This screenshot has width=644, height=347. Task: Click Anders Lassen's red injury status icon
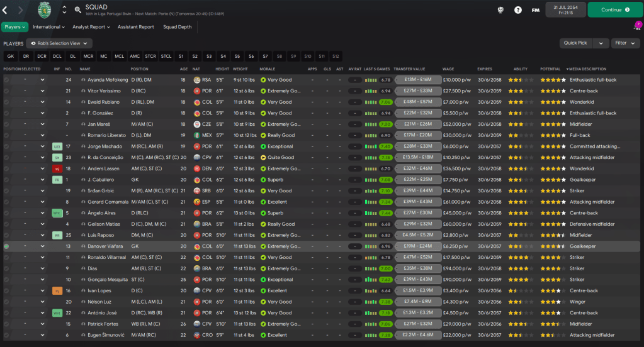pos(57,168)
